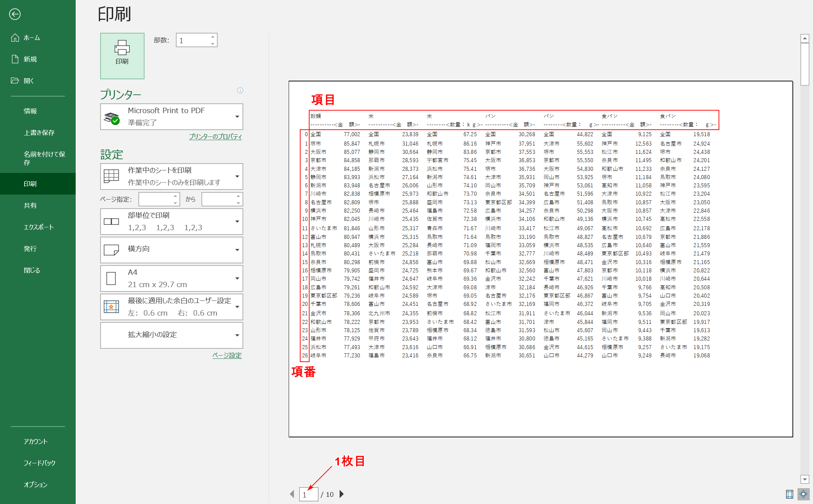Expand 作業中のシートを印刷 dropdown
813x504 pixels.
[172, 177]
